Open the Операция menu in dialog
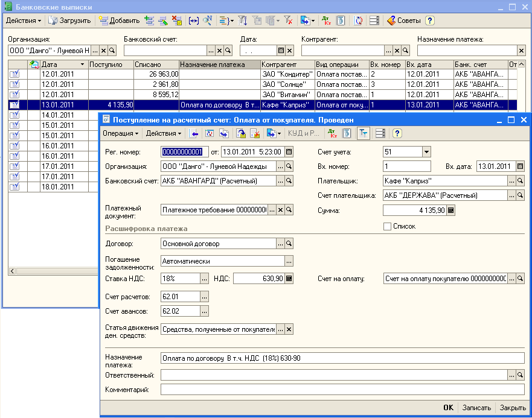Viewport: 532px width, 418px height. pos(120,133)
